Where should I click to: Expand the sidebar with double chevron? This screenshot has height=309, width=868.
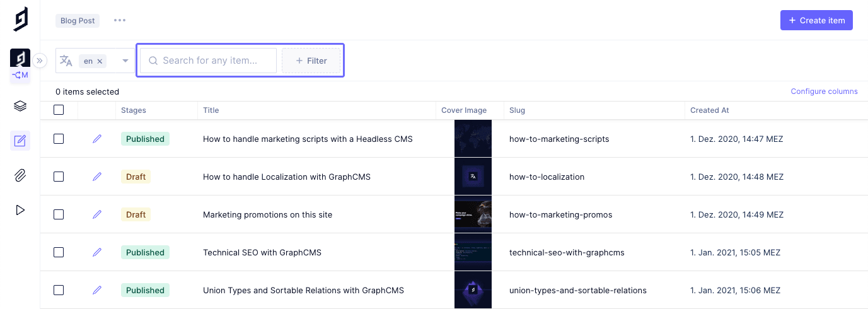40,61
